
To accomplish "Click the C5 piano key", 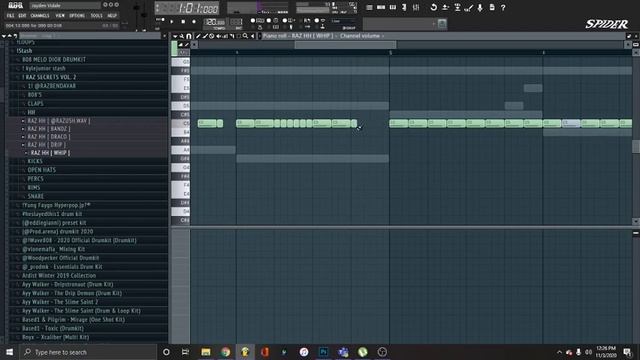I will coord(180,123).
